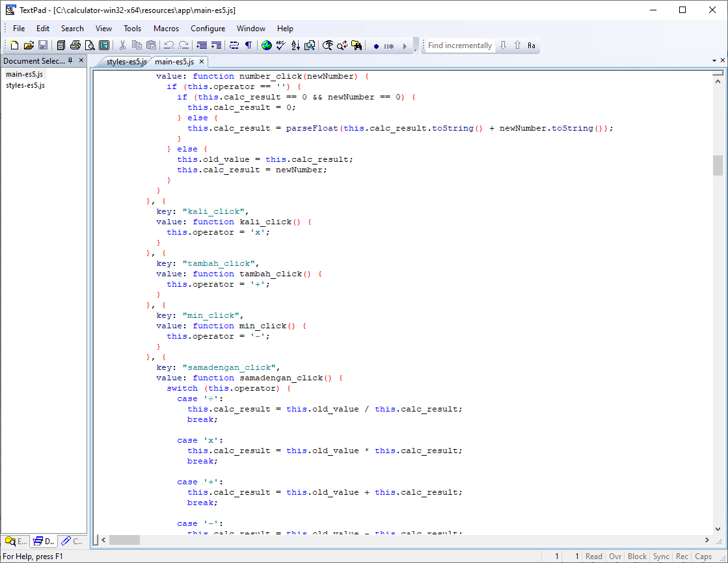Switch to Document Selector bottom tab

[44, 541]
